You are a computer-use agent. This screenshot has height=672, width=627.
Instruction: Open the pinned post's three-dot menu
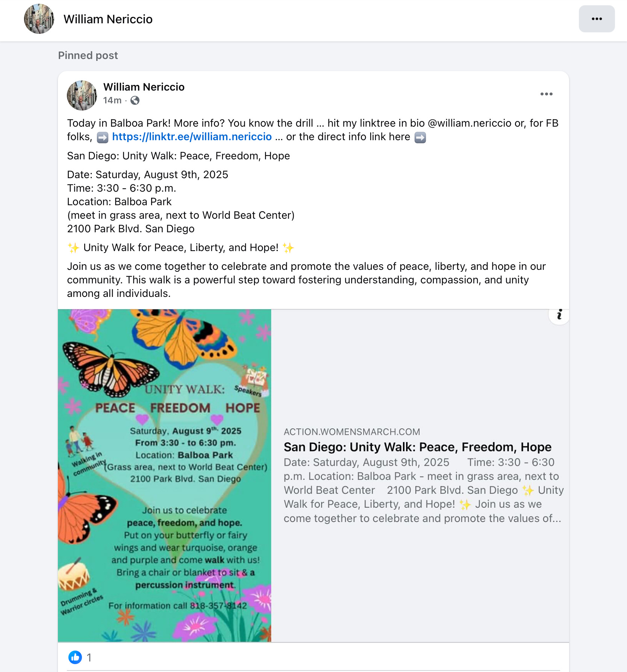pos(546,94)
